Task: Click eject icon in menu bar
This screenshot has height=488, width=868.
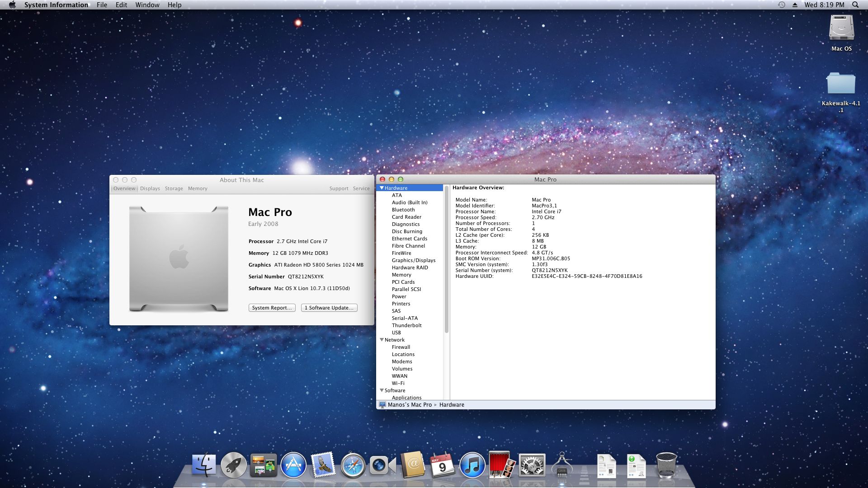Action: (x=795, y=5)
